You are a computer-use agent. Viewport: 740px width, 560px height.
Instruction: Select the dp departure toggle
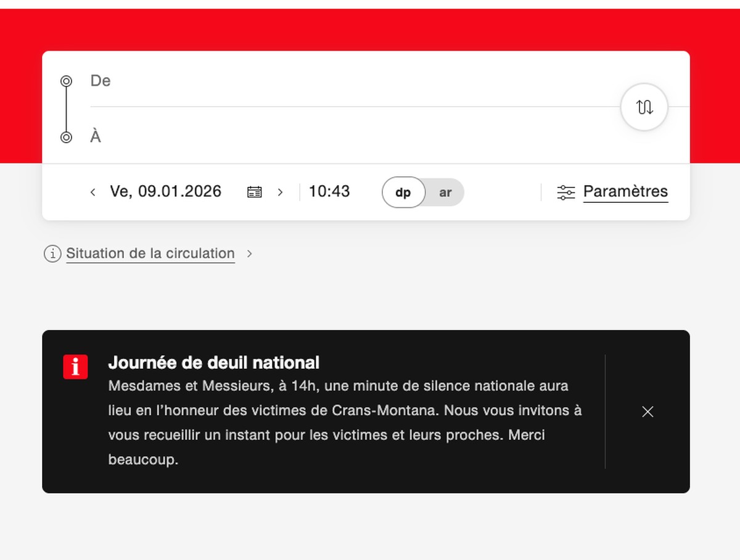403,192
